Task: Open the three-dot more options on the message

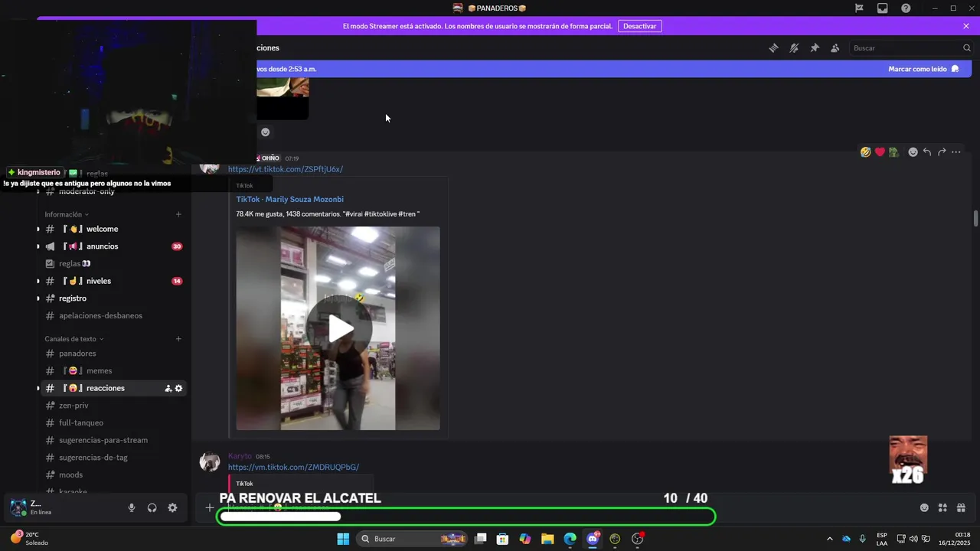Action: (x=956, y=152)
